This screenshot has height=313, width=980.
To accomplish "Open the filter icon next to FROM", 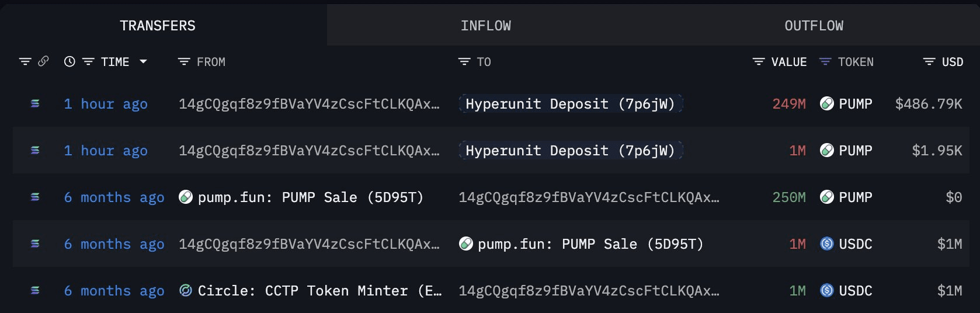I will 184,61.
